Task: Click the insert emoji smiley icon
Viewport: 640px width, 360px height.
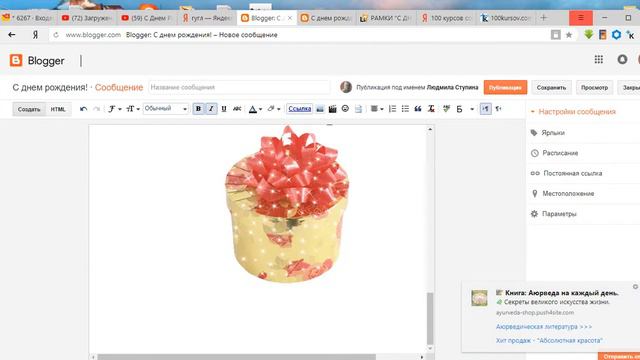Action: pos(345,109)
